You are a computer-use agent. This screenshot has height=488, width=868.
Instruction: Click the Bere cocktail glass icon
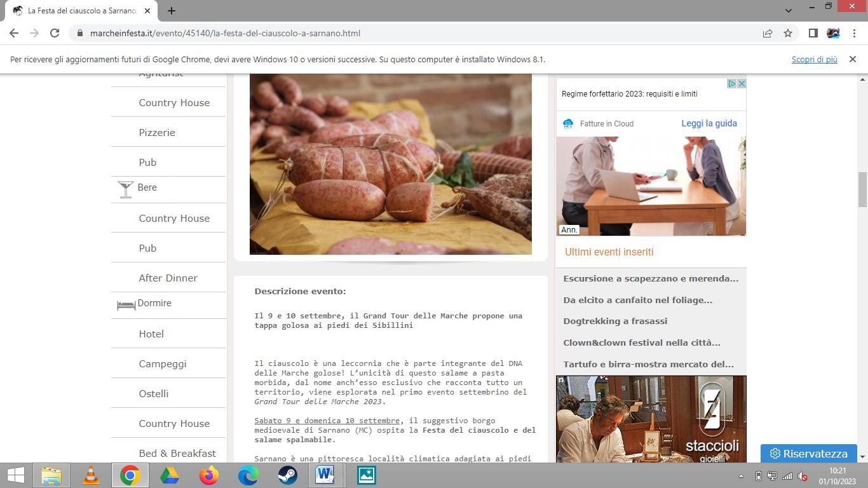click(125, 189)
